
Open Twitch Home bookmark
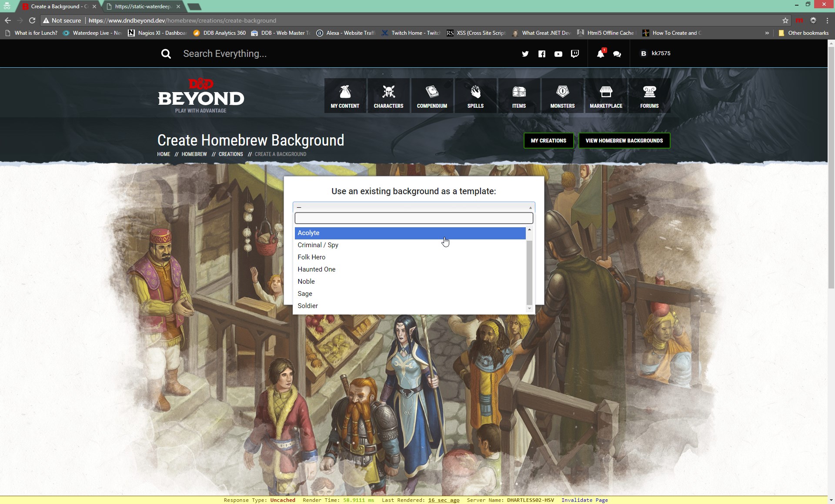(x=411, y=33)
